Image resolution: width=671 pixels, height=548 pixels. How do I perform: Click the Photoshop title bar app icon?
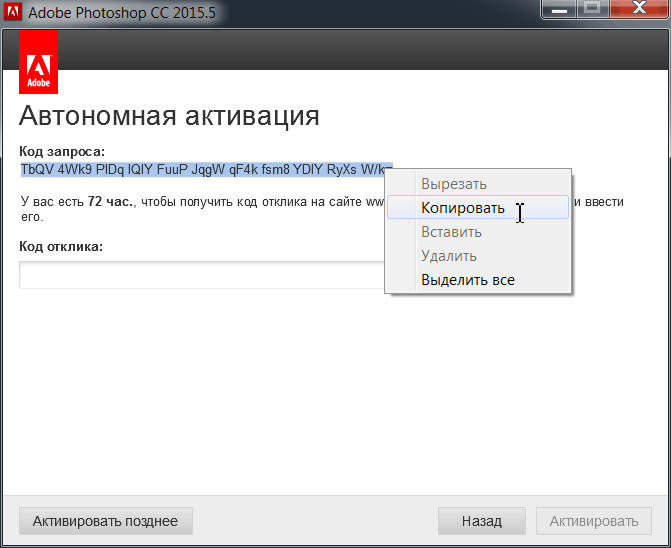point(12,12)
